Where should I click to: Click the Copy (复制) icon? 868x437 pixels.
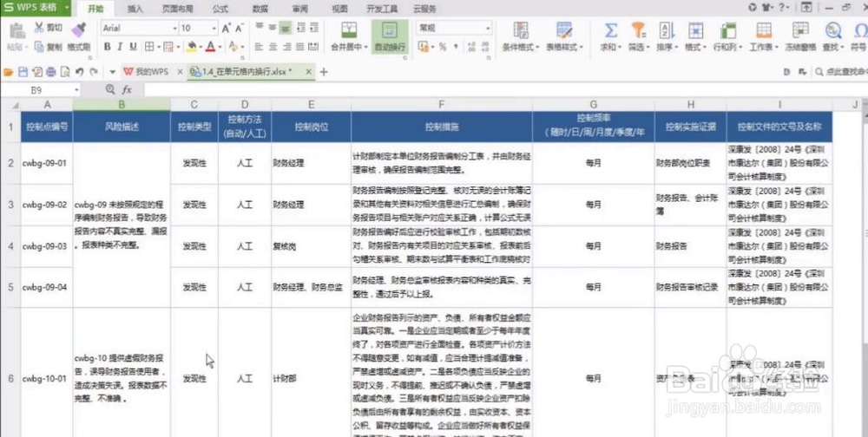(x=39, y=47)
